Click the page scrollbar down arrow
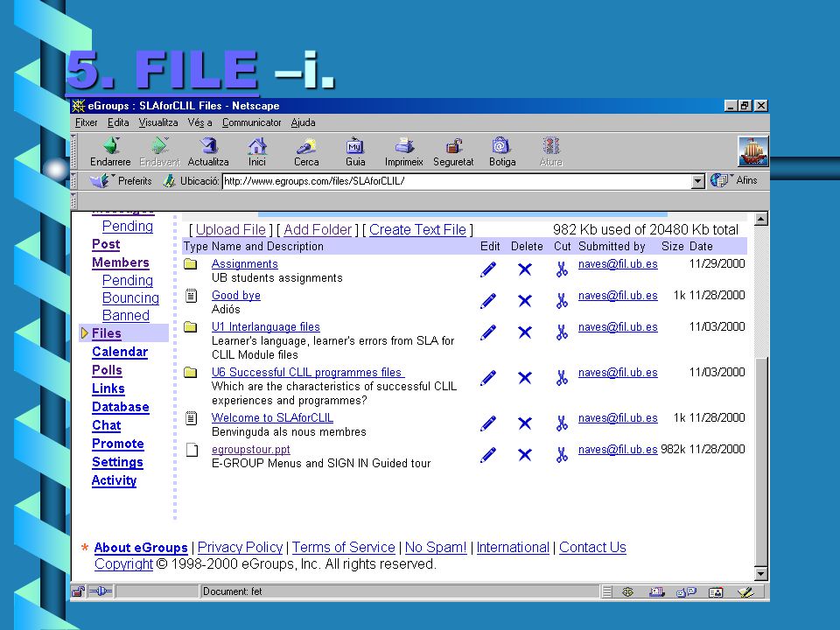840x630 pixels. (760, 574)
